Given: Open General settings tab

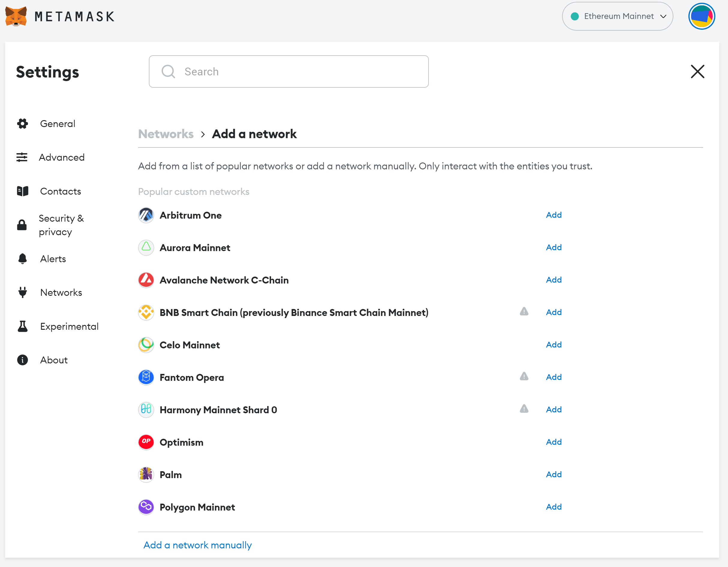Looking at the screenshot, I should [57, 124].
